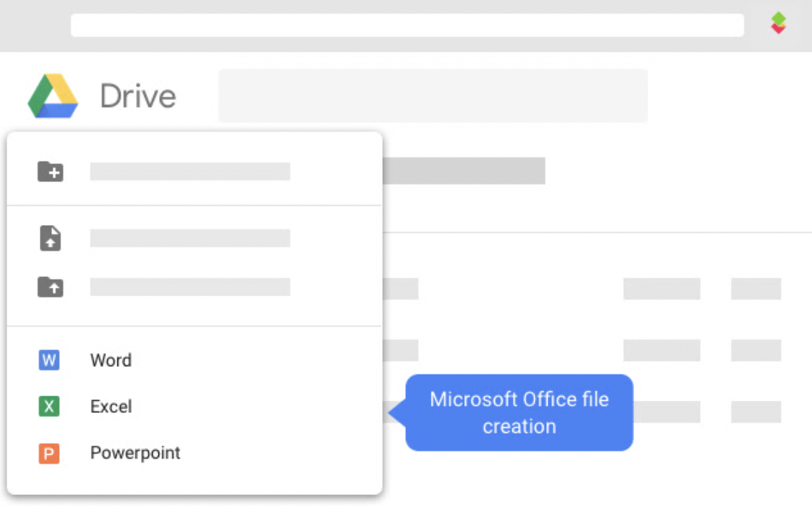Select the placeholder label beside folder upload icon
Image resolution: width=812 pixels, height=508 pixels.
[190, 286]
